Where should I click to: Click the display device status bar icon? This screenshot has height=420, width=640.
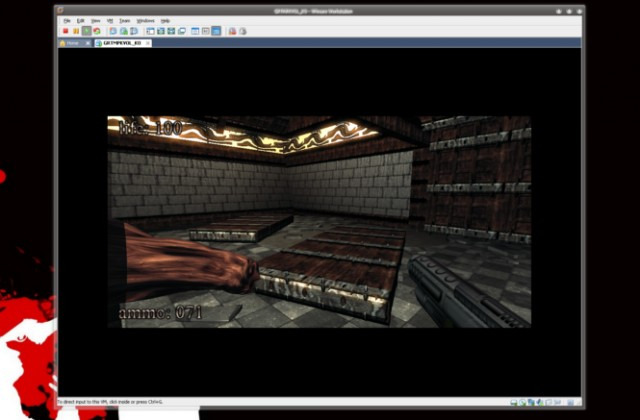pos(558,402)
